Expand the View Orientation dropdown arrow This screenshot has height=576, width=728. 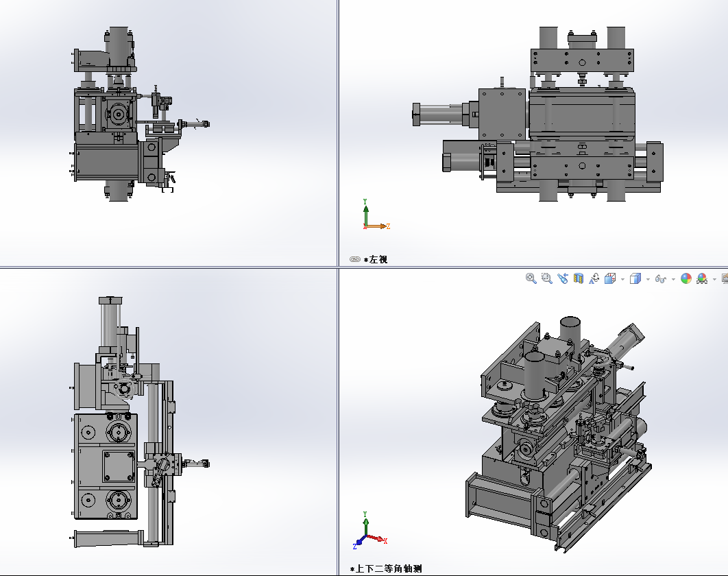tap(622, 279)
